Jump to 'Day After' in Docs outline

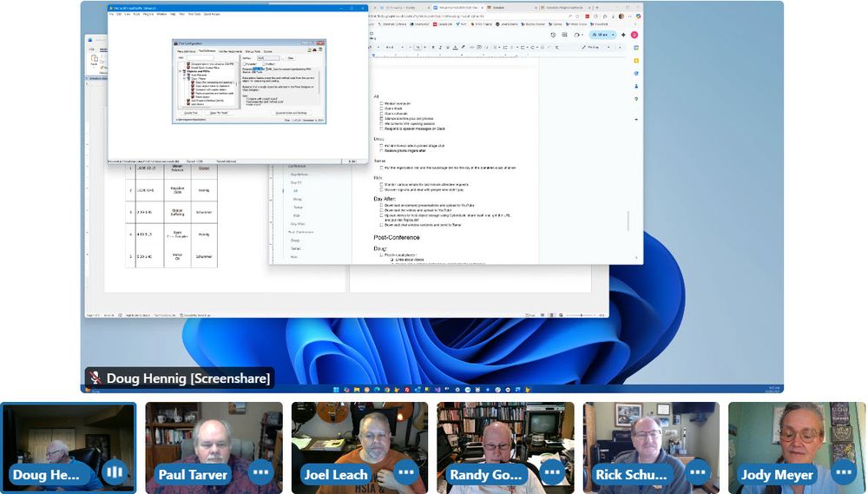click(298, 224)
